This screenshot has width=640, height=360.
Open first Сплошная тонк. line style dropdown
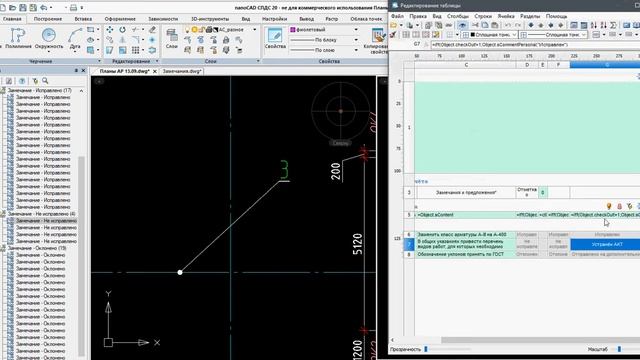[514, 35]
